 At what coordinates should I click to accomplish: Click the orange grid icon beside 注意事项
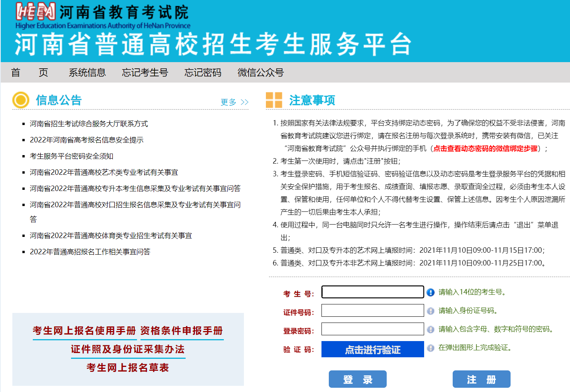pos(274,100)
